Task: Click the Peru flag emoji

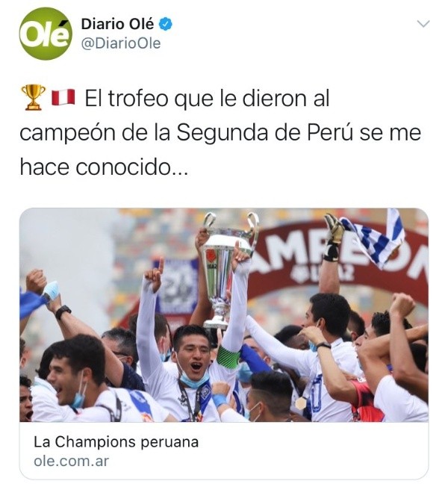Action: (63, 97)
